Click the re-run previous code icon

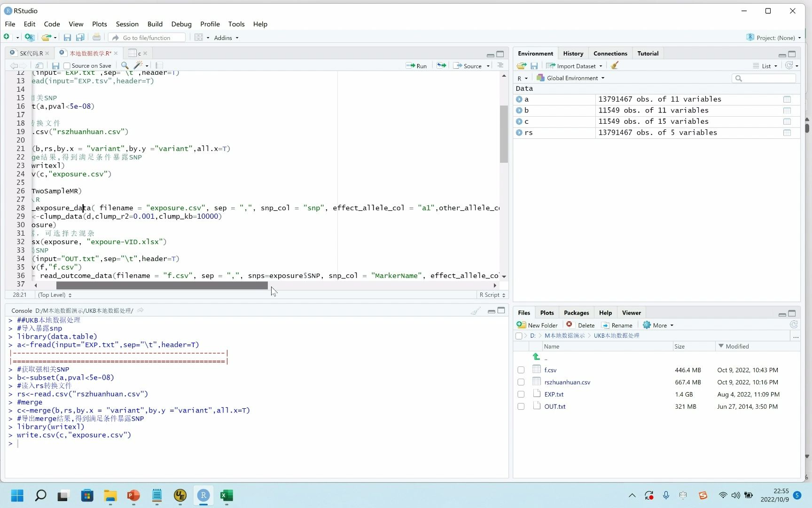click(x=441, y=66)
